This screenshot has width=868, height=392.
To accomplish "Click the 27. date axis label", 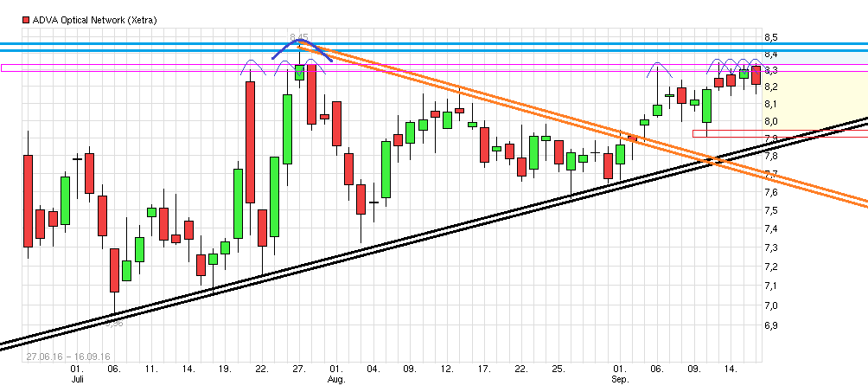I will point(299,369).
